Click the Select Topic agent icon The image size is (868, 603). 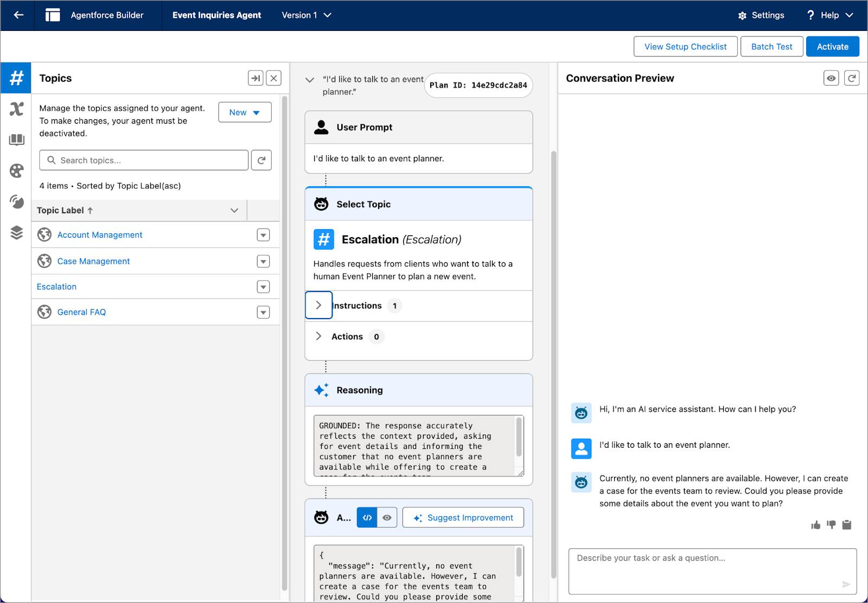pyautogui.click(x=321, y=204)
